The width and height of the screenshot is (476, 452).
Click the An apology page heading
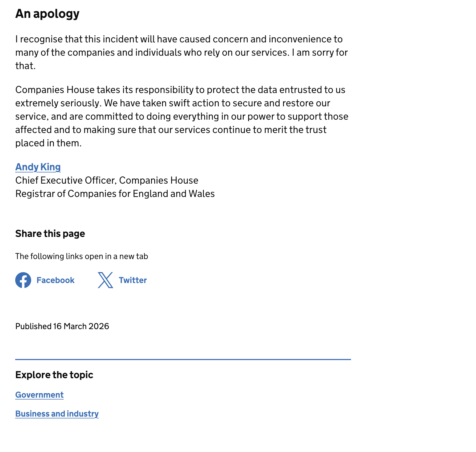tap(47, 14)
